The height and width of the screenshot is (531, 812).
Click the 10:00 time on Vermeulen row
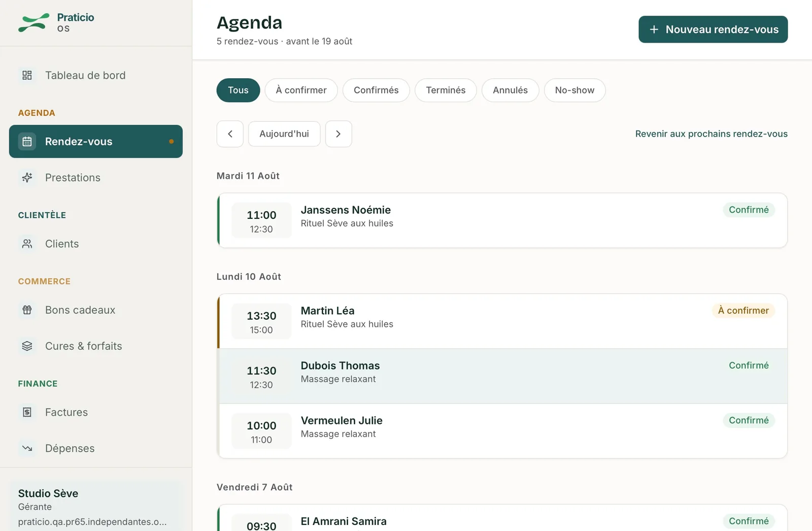(261, 426)
